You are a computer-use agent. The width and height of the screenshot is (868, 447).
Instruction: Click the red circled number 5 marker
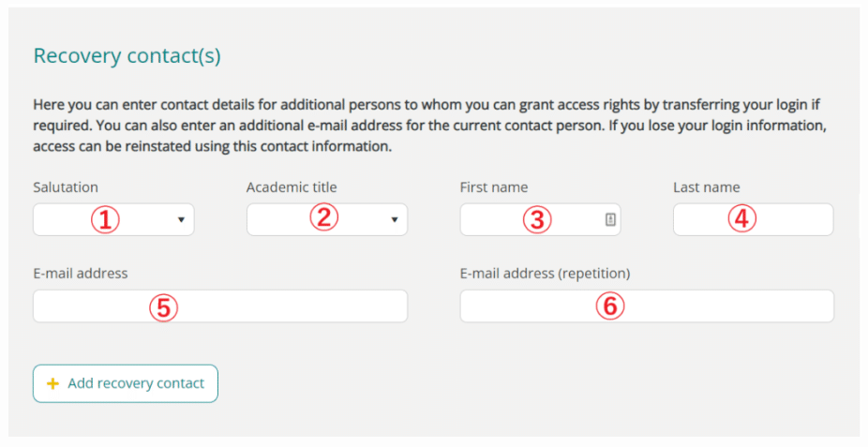tap(163, 307)
